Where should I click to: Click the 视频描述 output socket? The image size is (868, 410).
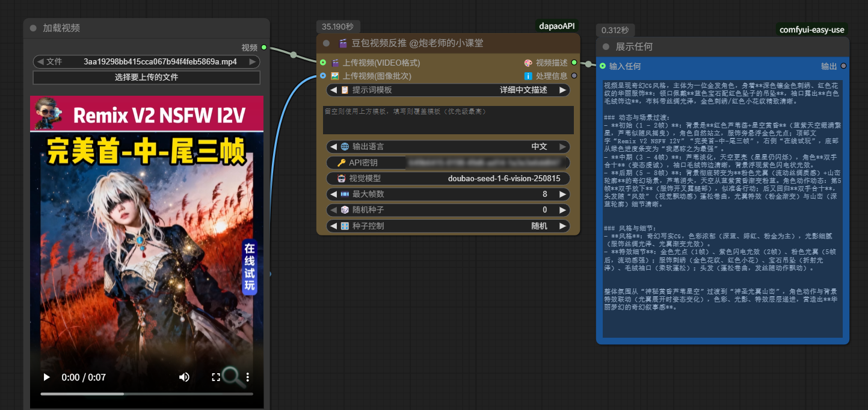(x=574, y=63)
